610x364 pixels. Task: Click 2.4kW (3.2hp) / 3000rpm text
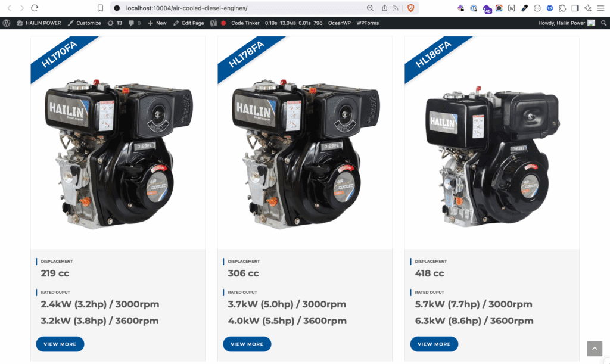point(100,304)
